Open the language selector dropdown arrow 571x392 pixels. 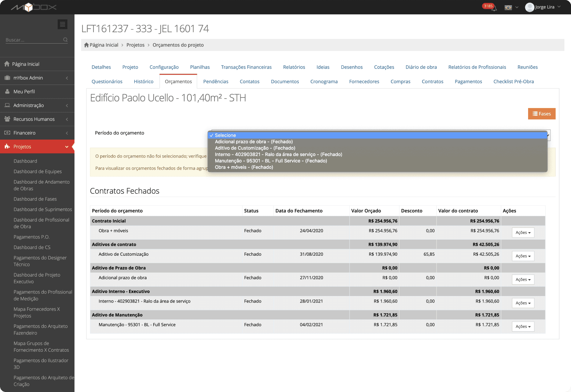(517, 7)
